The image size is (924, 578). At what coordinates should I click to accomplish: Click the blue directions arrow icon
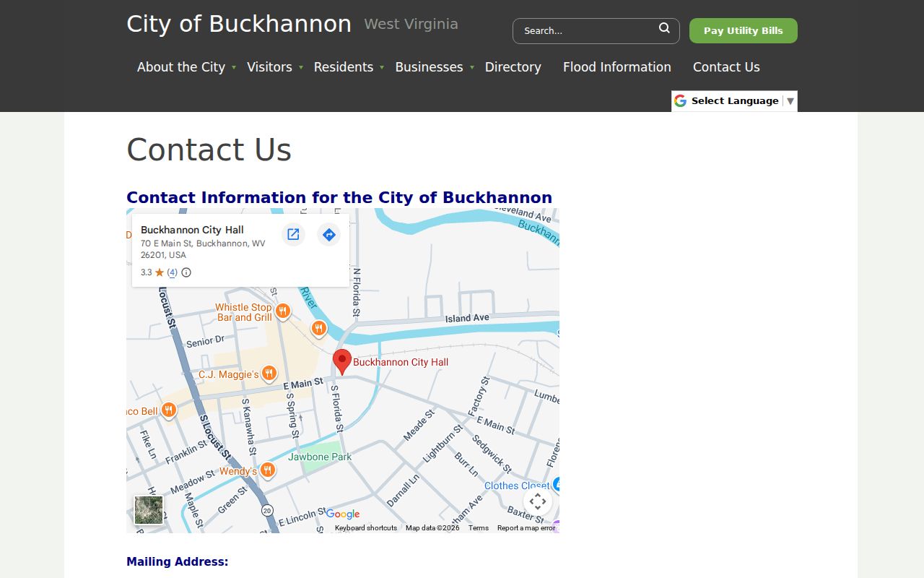click(x=328, y=234)
